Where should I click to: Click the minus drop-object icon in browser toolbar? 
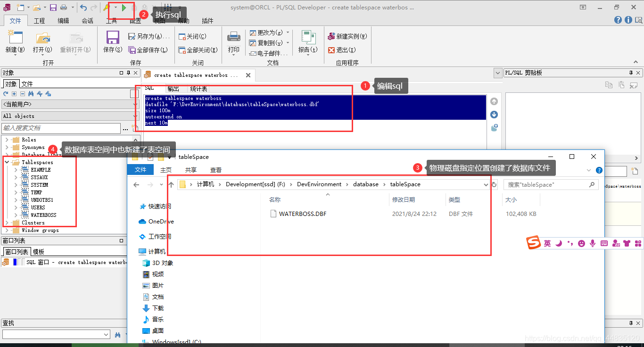click(23, 94)
